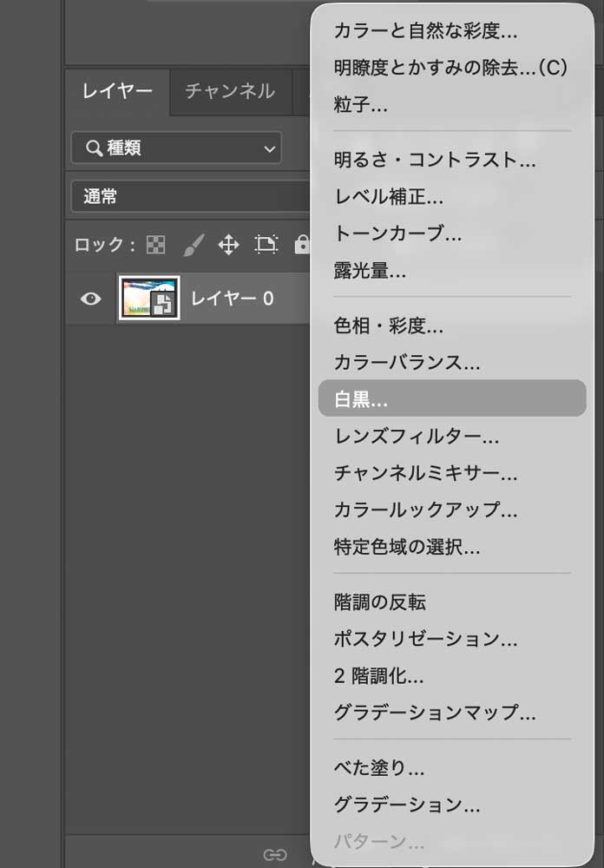This screenshot has width=604, height=868.
Task: Click the magnifier icon in 種類 filter
Action: click(94, 148)
